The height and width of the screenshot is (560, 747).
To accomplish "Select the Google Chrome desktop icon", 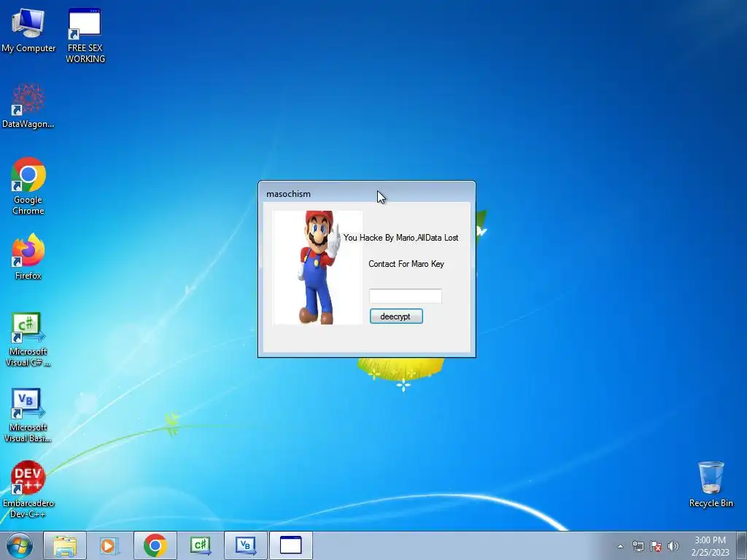I will [28, 186].
